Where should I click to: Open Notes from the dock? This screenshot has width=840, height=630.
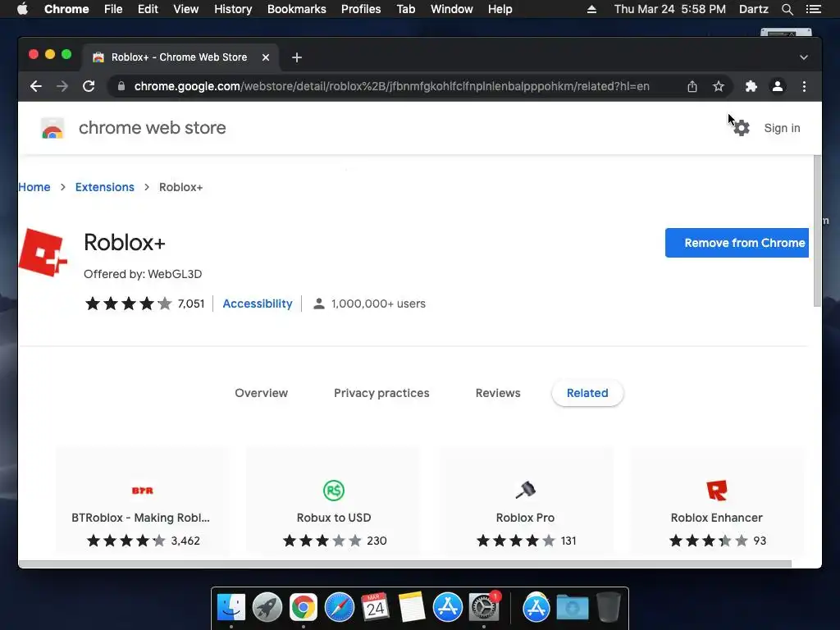tap(412, 607)
